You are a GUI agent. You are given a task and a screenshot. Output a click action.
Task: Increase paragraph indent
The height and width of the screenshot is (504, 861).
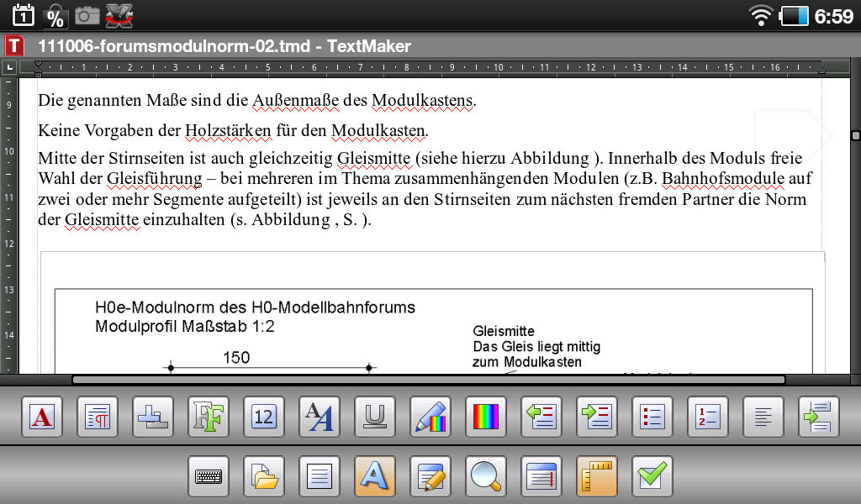click(597, 417)
